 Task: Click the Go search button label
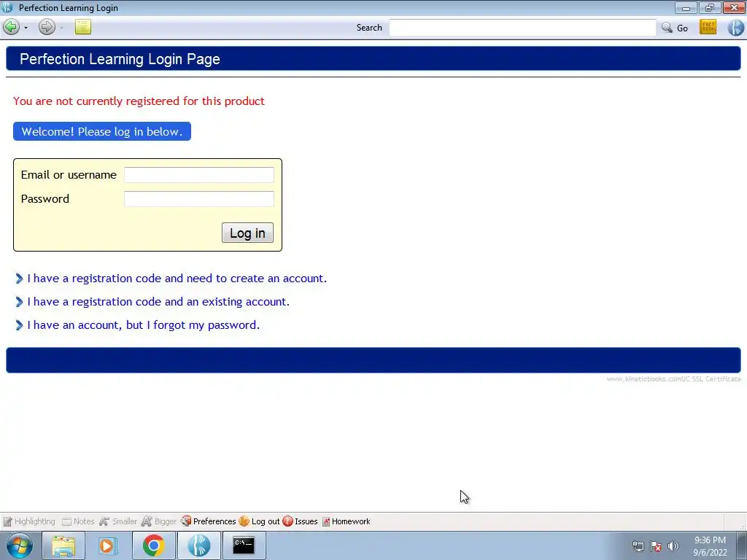[682, 28]
